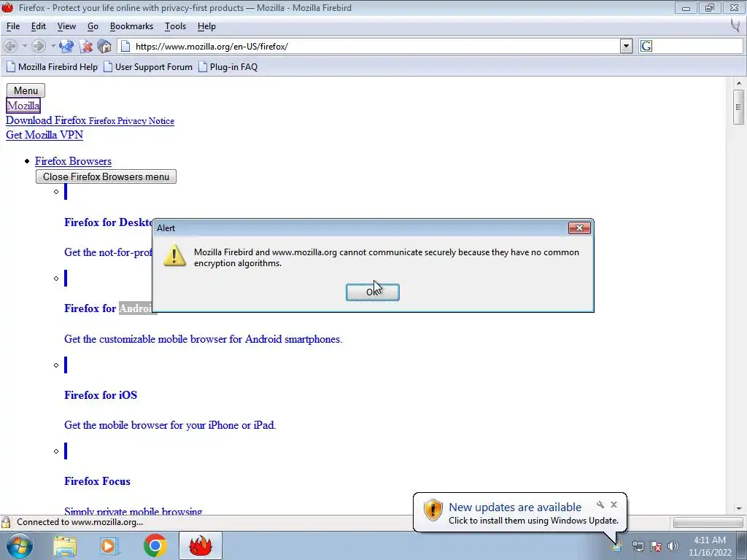Click the iPhone or iPad description link
Viewport: 747px width, 560px height.
pyautogui.click(x=170, y=425)
